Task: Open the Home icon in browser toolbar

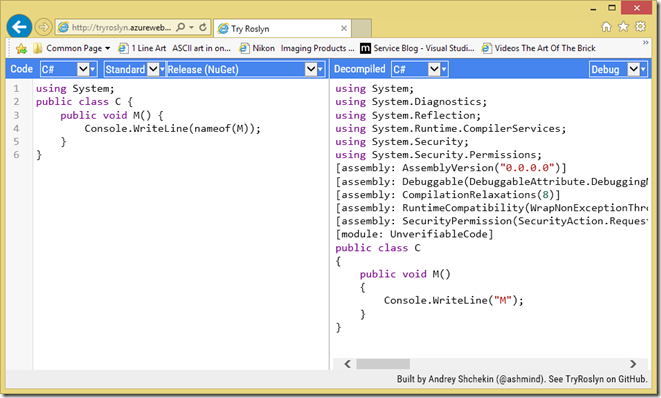Action: 606,27
